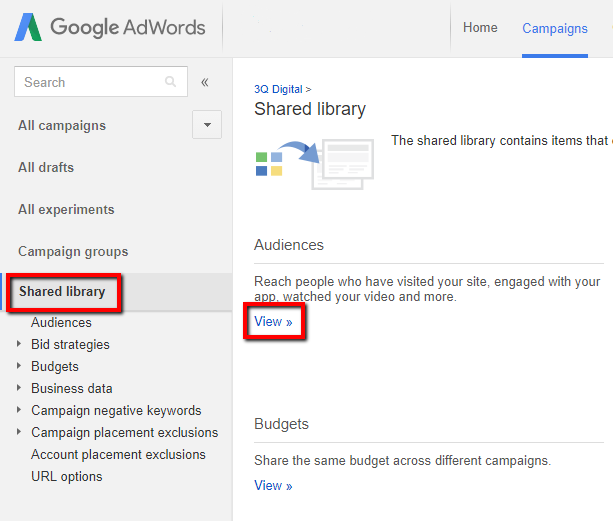Click text 'Share the same budget across different campaigns.'

click(403, 461)
